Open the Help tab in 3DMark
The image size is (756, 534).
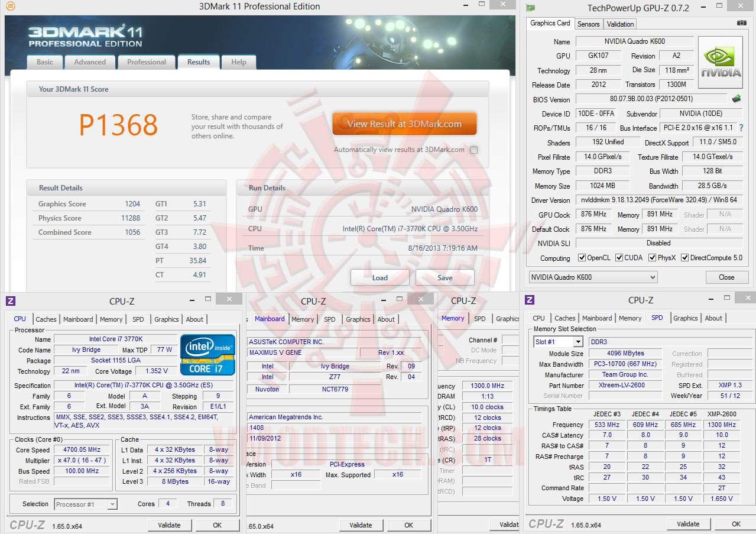(239, 62)
